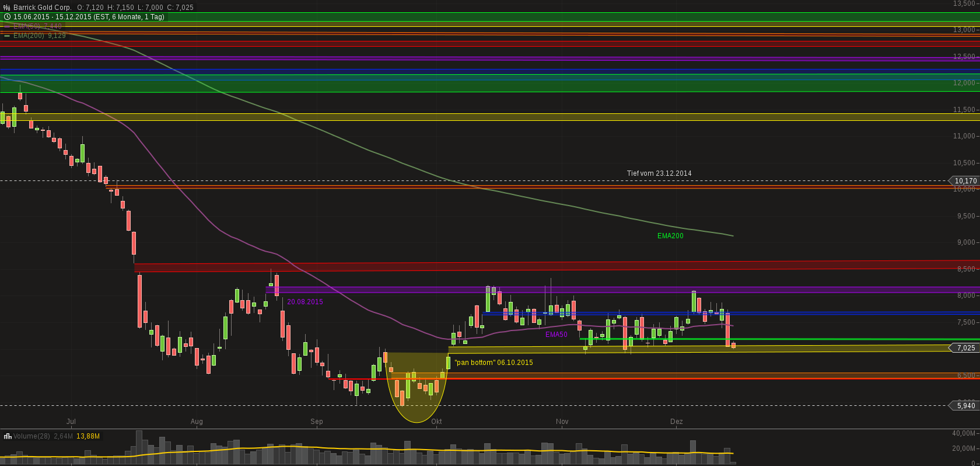Click the candlestick chart icon beside Barrick Gold Corp.
The image size is (980, 466).
pyautogui.click(x=7, y=8)
